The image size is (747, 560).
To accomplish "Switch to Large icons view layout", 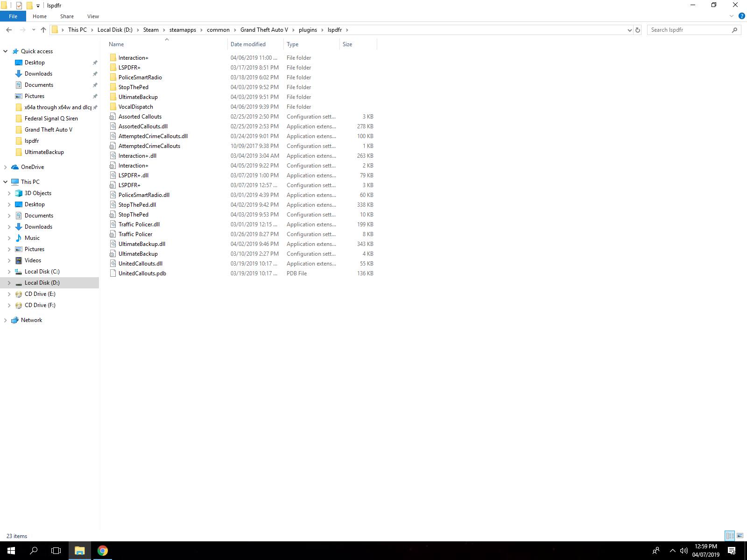I will coord(740,536).
